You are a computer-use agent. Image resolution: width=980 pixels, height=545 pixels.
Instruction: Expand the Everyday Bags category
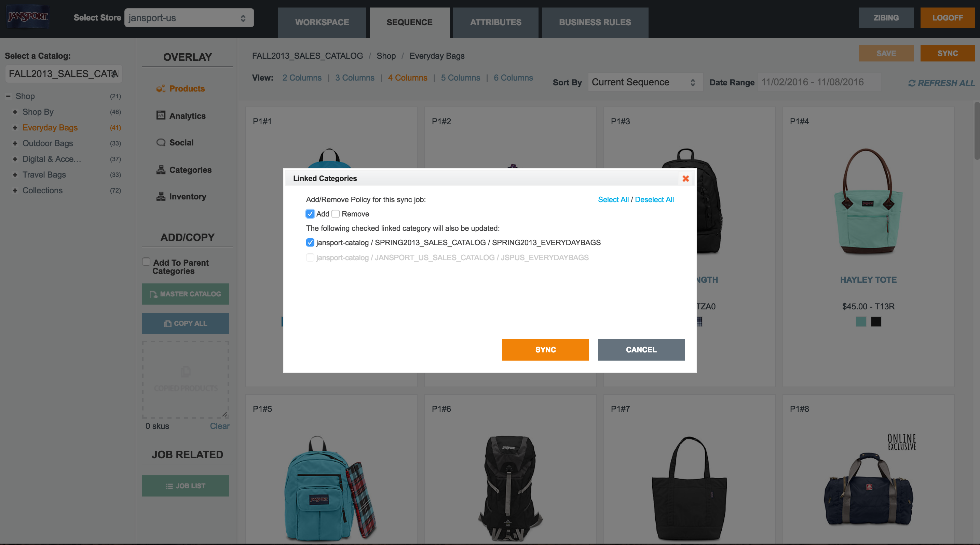pos(15,128)
